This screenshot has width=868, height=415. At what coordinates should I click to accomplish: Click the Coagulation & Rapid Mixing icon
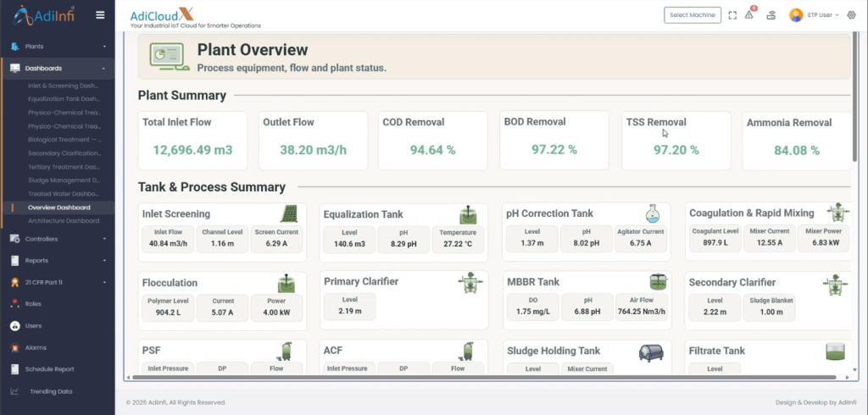pos(838,212)
